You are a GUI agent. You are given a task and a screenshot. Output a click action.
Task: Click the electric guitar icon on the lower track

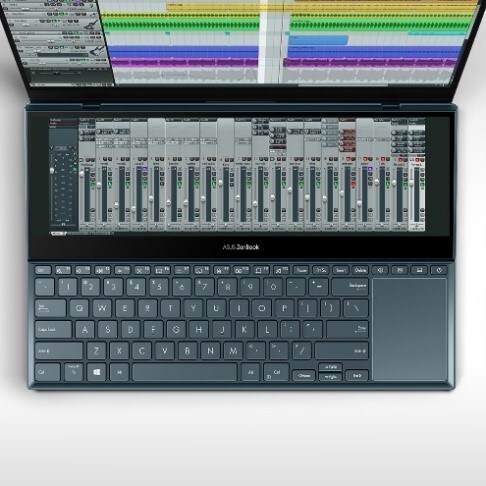coord(97,50)
